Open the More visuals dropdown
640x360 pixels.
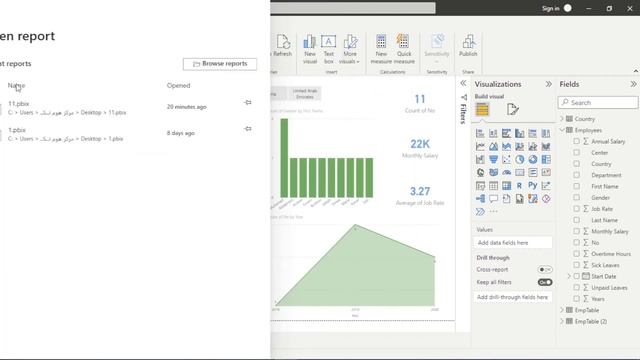(350, 49)
